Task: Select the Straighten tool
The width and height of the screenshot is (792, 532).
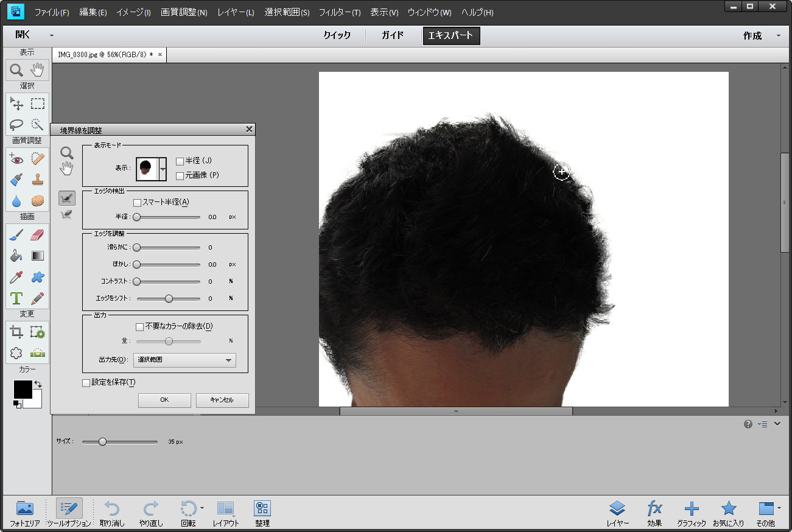Action: point(38,352)
